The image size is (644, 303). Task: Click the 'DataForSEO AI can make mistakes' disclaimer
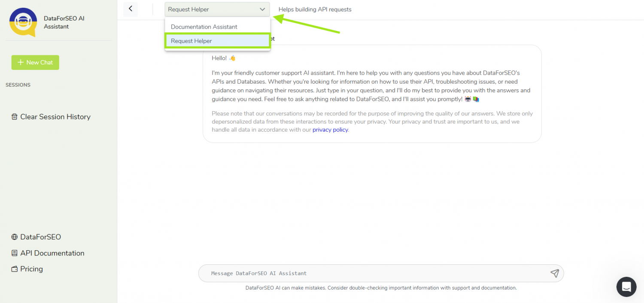point(381,288)
